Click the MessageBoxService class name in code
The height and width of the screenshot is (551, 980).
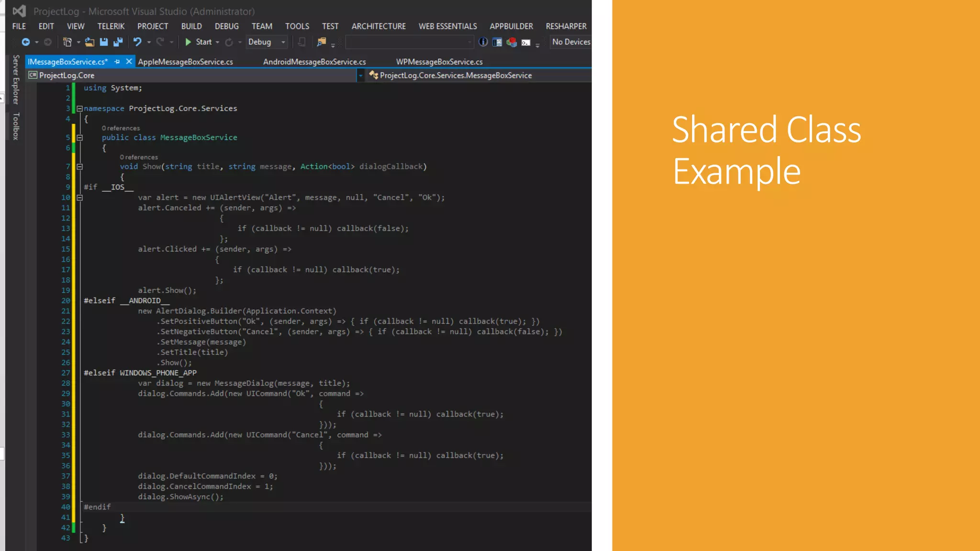(x=199, y=138)
